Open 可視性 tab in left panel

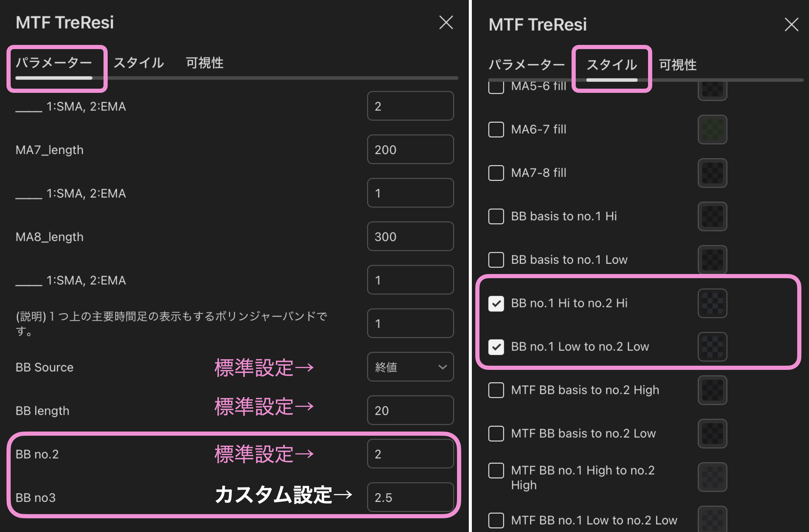[x=204, y=63]
